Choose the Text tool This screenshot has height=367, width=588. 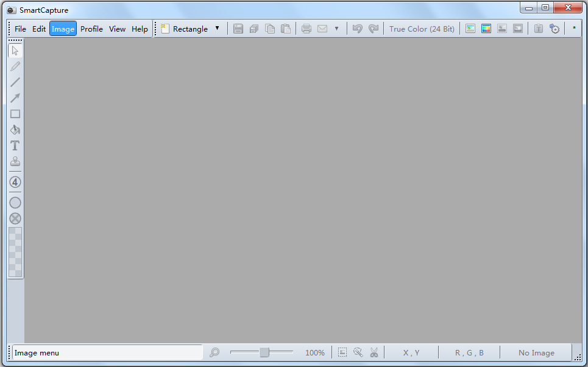coord(15,145)
